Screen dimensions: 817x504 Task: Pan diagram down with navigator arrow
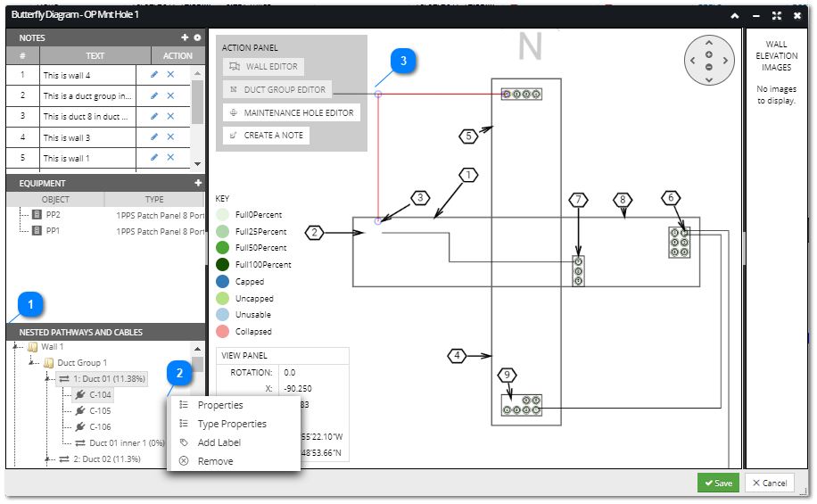(x=709, y=79)
